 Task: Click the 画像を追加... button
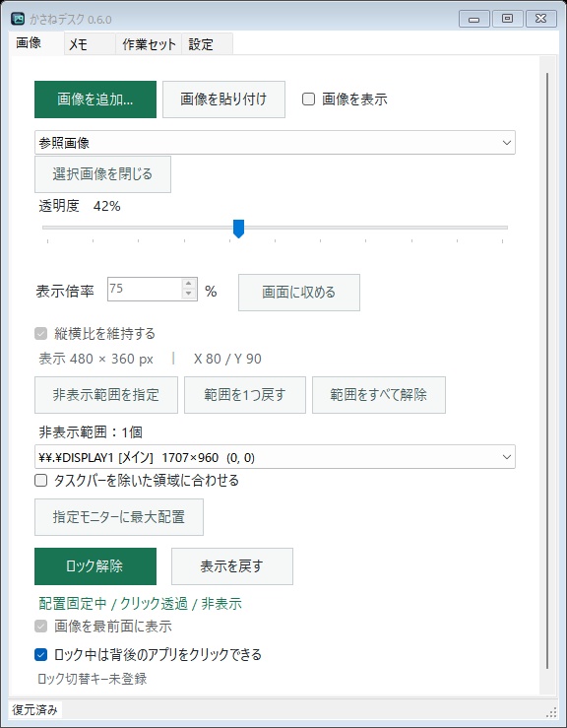95,99
